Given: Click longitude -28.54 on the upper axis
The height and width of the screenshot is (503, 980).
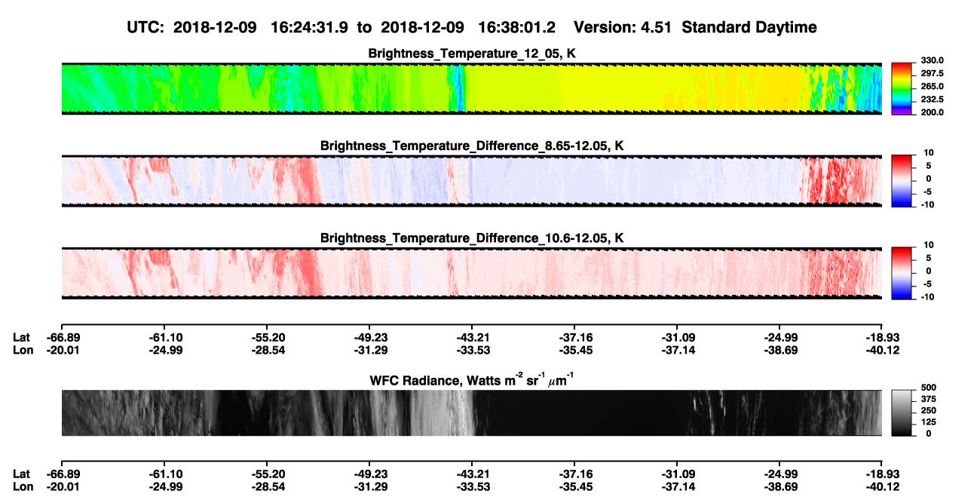Looking at the screenshot, I should click(x=267, y=350).
